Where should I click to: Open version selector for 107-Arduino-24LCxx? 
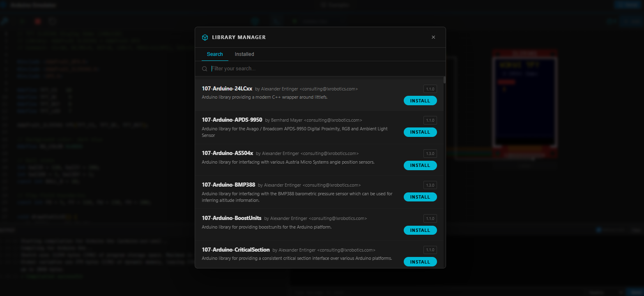click(430, 89)
